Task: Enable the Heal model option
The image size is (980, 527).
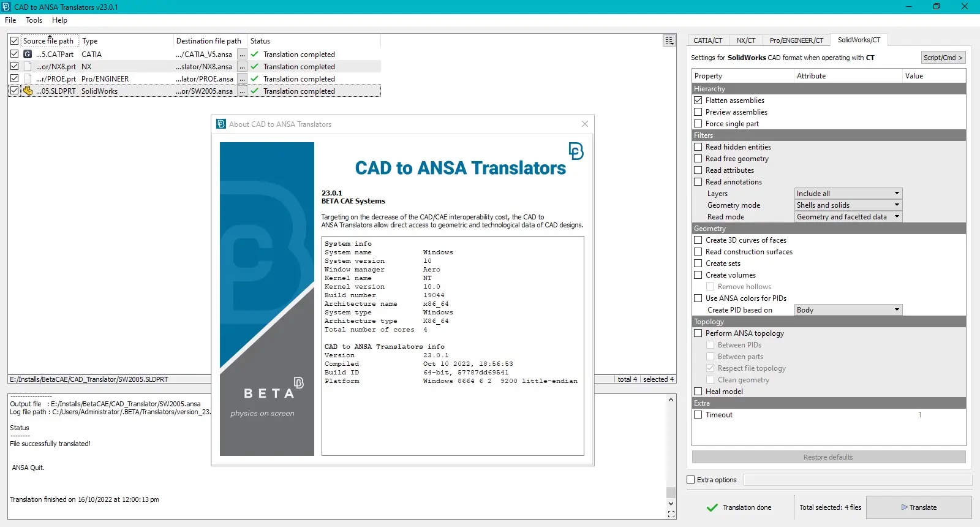Action: pos(698,391)
